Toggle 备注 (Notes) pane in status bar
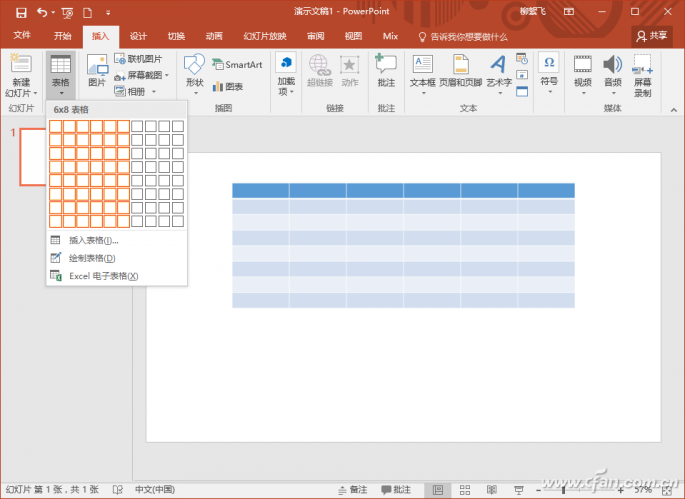 pos(353,489)
